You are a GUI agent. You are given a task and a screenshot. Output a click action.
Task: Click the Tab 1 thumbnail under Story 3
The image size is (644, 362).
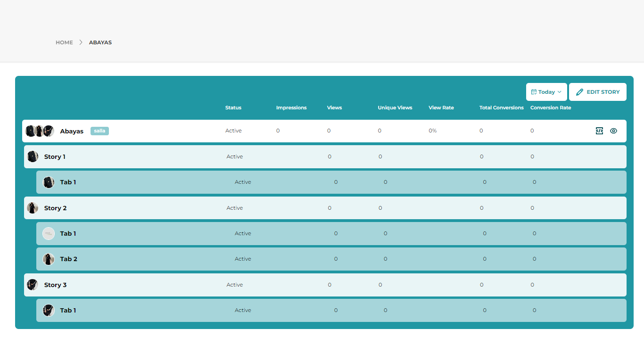pyautogui.click(x=49, y=310)
